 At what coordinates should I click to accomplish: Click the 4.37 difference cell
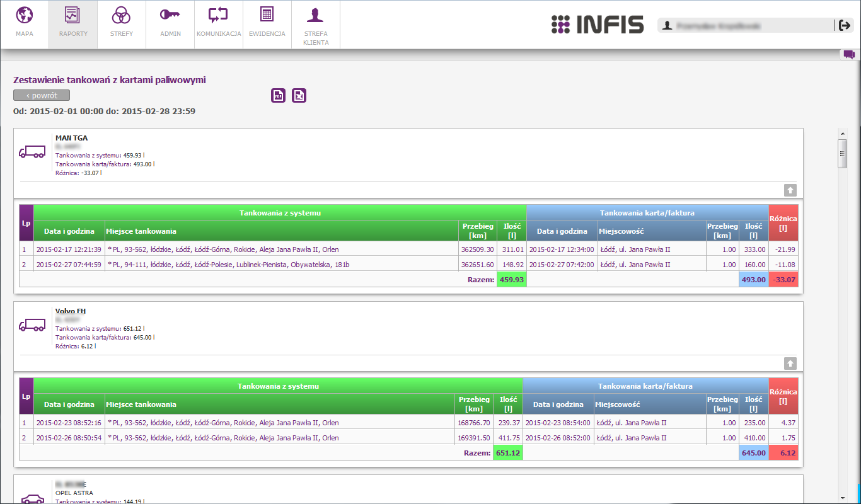click(783, 423)
